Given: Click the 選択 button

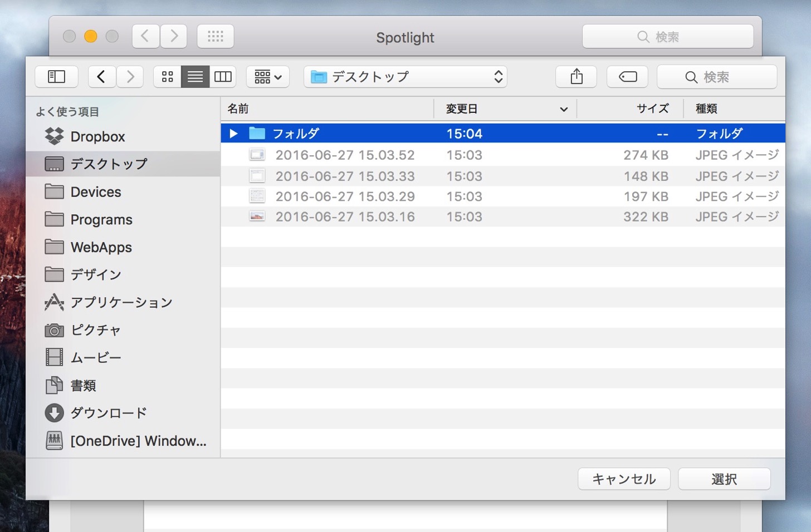Looking at the screenshot, I should point(724,479).
